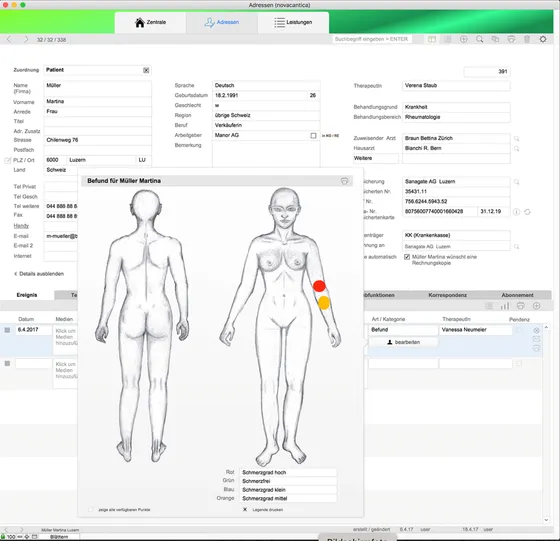Open the Zentrale tab
The width and height of the screenshot is (560, 541).
click(150, 22)
